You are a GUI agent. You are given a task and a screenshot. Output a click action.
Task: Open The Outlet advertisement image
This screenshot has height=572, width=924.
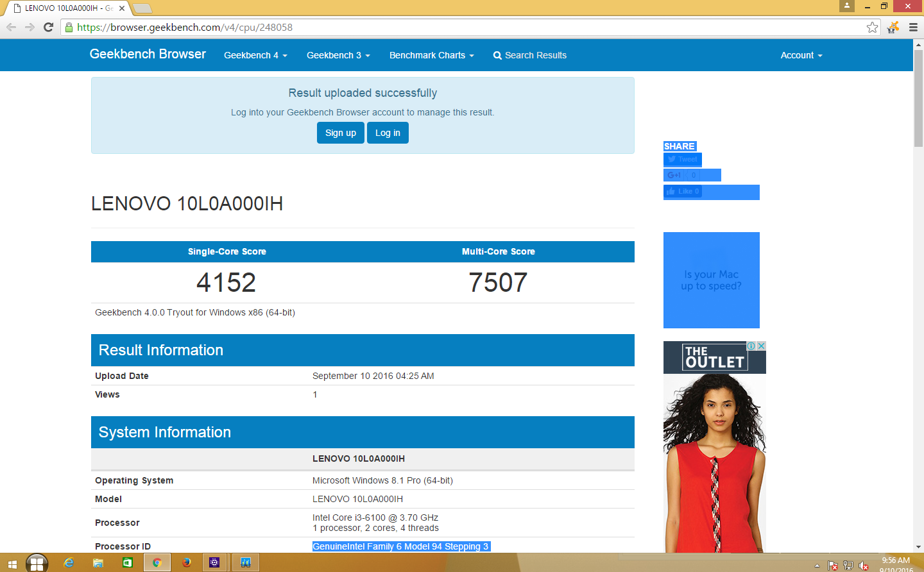click(x=715, y=447)
